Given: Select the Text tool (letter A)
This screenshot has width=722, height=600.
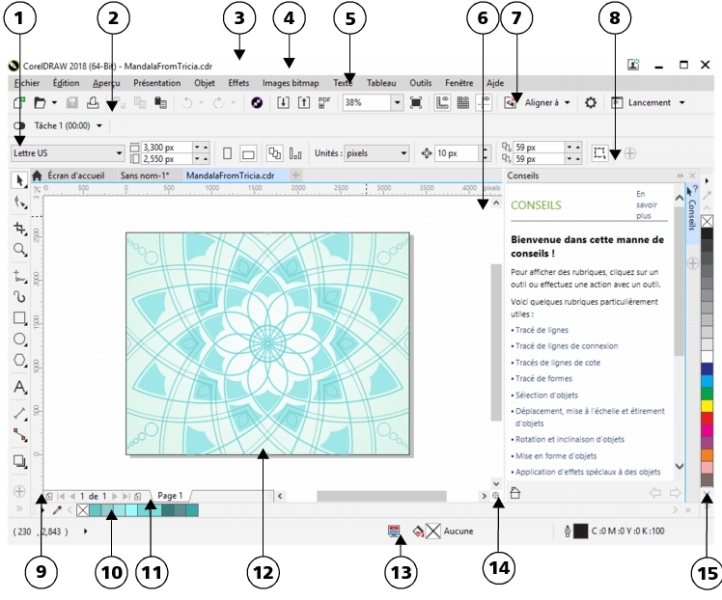Looking at the screenshot, I should click(x=19, y=387).
